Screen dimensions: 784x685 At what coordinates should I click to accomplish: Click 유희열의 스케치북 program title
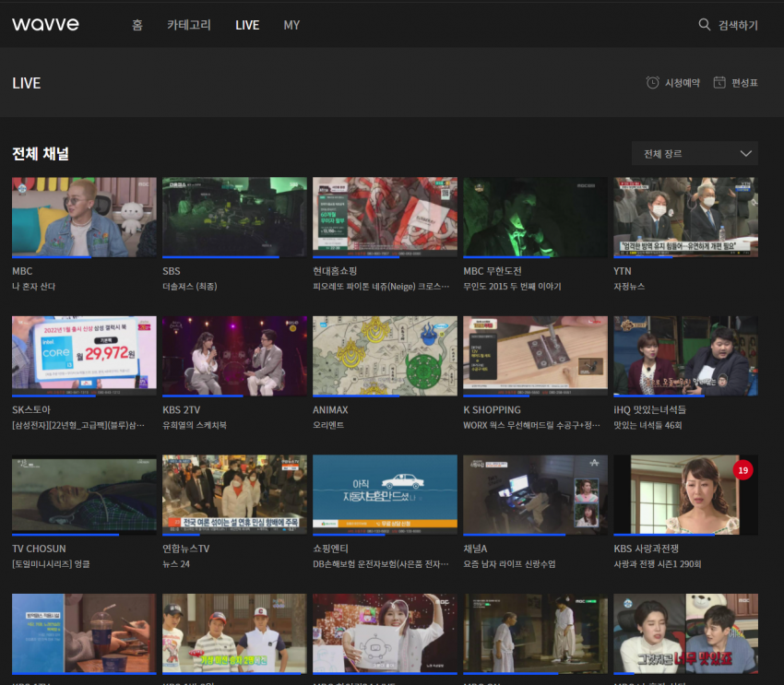[x=195, y=425]
